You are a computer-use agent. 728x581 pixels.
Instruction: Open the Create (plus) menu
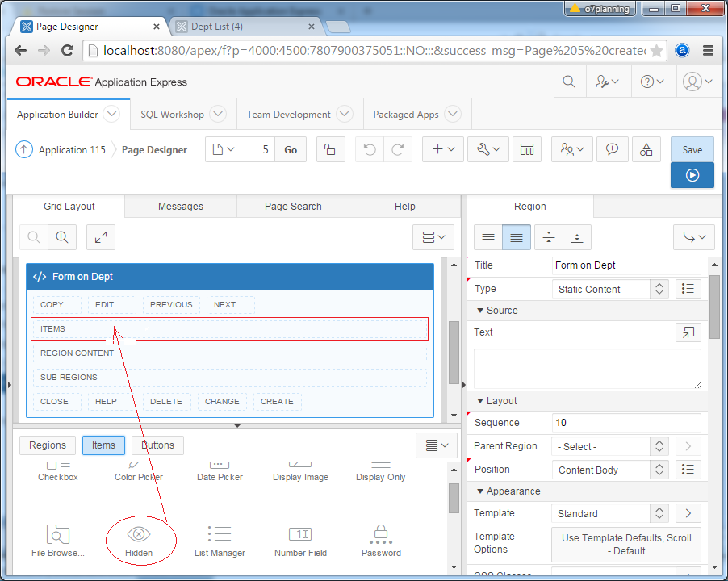pos(443,149)
